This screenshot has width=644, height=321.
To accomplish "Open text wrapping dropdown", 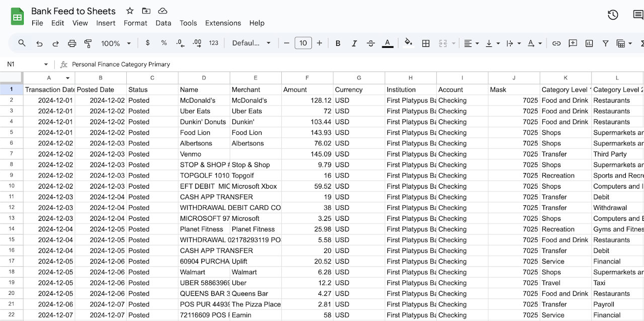I will (x=513, y=43).
